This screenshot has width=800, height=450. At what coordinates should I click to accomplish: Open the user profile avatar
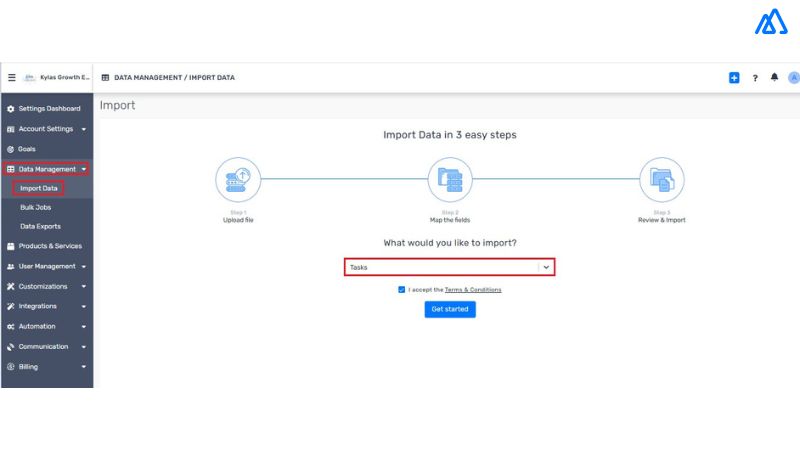pyautogui.click(x=793, y=78)
